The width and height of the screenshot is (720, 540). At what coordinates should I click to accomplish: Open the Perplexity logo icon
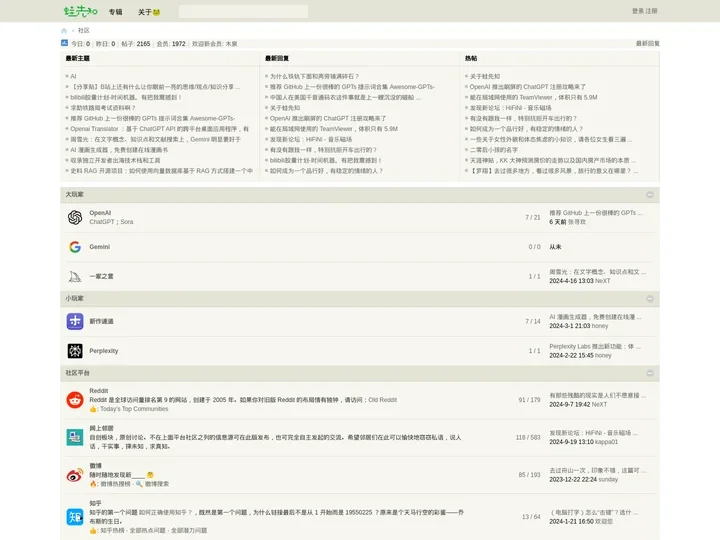click(75, 351)
